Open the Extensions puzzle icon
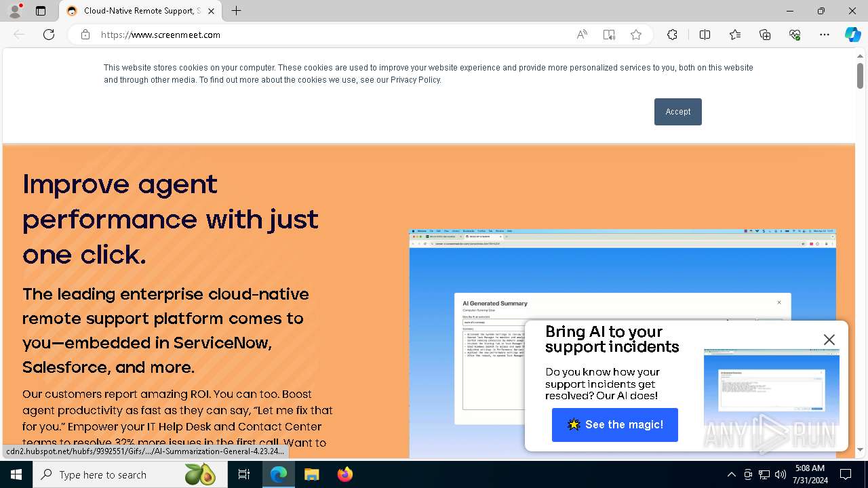 672,35
